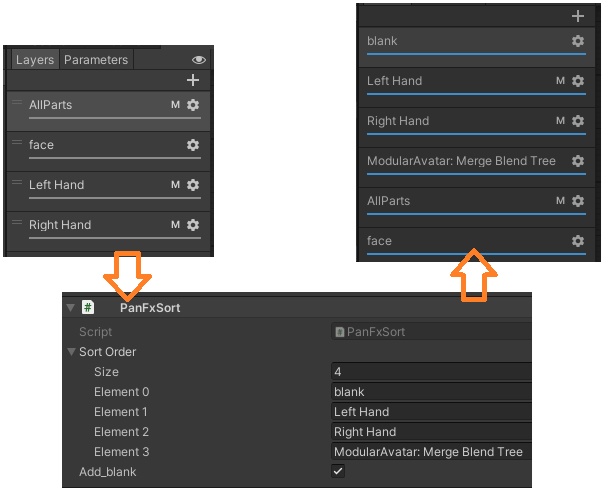Add layer with plus beside the eye icon

click(193, 80)
